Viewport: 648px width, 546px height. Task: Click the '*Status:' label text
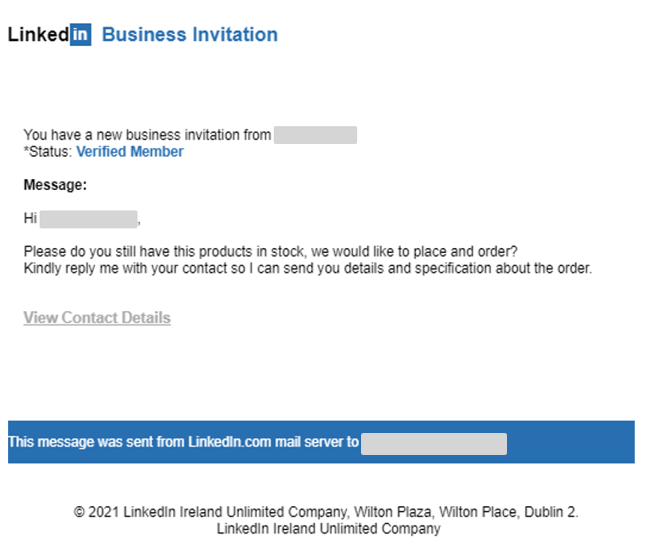pyautogui.click(x=48, y=152)
